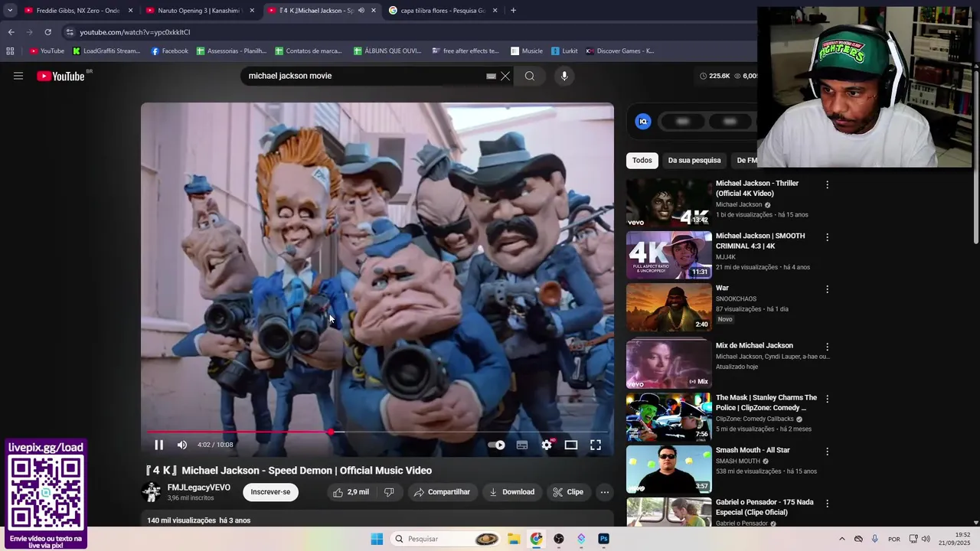
Task: Open system volume tray icon
Action: click(x=926, y=539)
